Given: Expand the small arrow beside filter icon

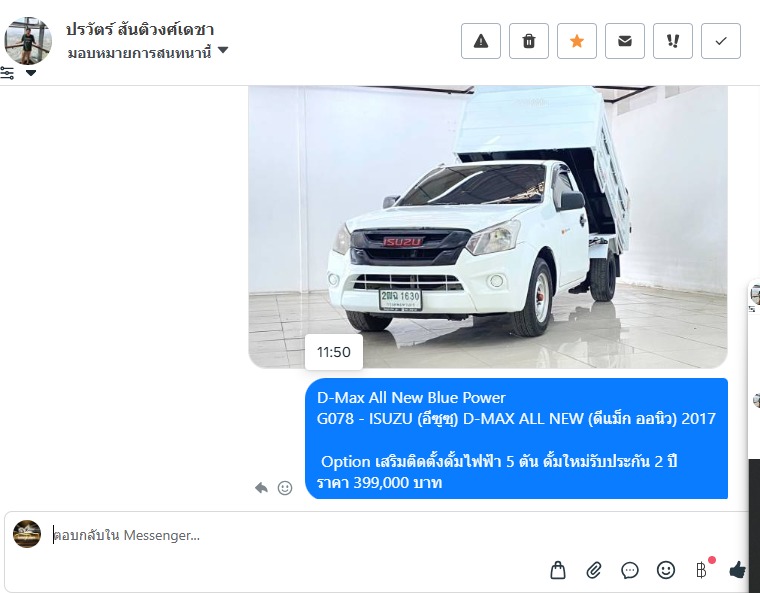Looking at the screenshot, I should click(31, 73).
